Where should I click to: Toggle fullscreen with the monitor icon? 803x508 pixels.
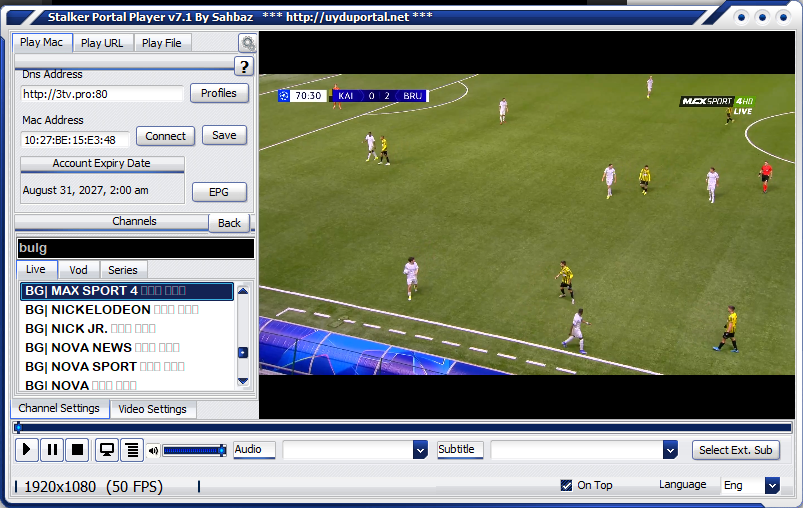[107, 450]
